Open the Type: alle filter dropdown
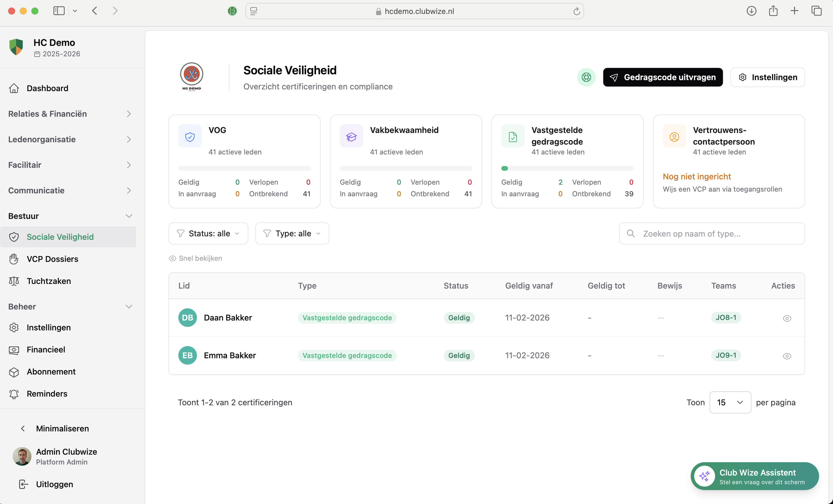The width and height of the screenshot is (833, 504). (292, 233)
